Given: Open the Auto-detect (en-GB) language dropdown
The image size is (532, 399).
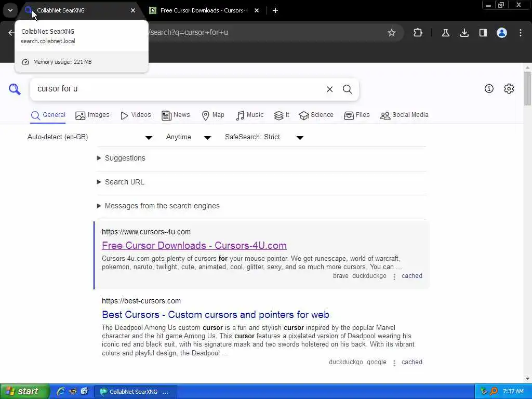Looking at the screenshot, I should [90, 137].
